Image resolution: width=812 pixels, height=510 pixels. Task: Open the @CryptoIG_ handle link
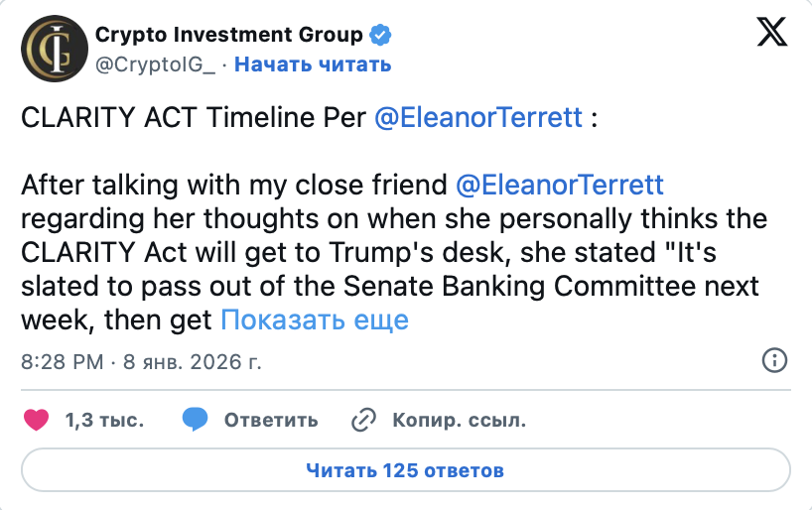click(156, 64)
